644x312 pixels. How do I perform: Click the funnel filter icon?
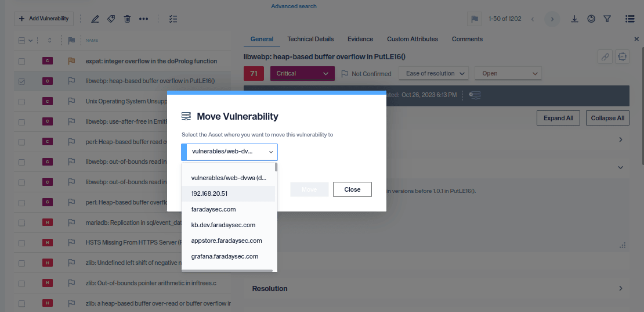[607, 19]
